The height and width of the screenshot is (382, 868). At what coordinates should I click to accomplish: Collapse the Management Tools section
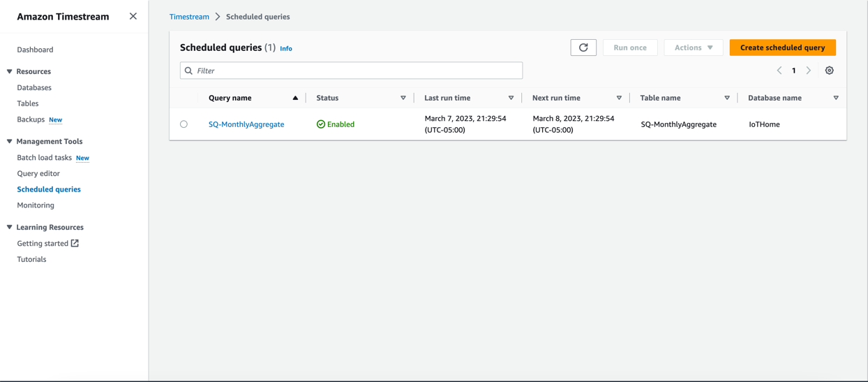pos(10,141)
